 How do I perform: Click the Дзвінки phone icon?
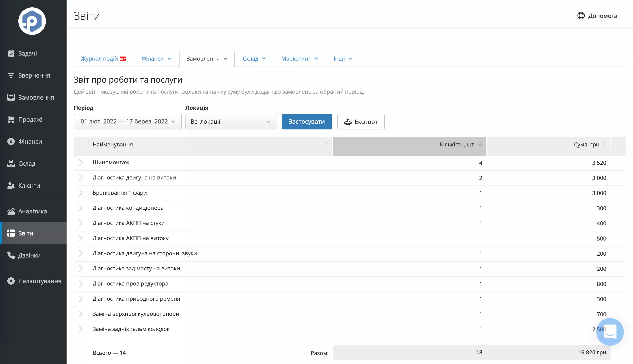click(x=11, y=255)
